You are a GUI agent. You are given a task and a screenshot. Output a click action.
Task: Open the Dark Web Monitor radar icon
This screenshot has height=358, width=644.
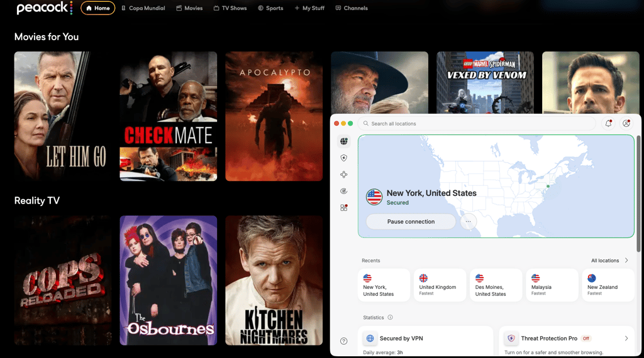point(344,191)
